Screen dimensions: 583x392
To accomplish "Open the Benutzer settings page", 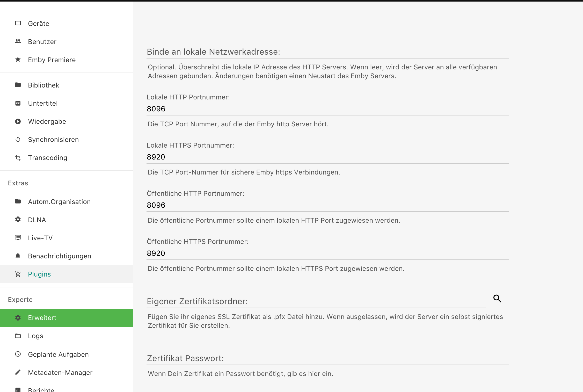I will click(x=67, y=42).
